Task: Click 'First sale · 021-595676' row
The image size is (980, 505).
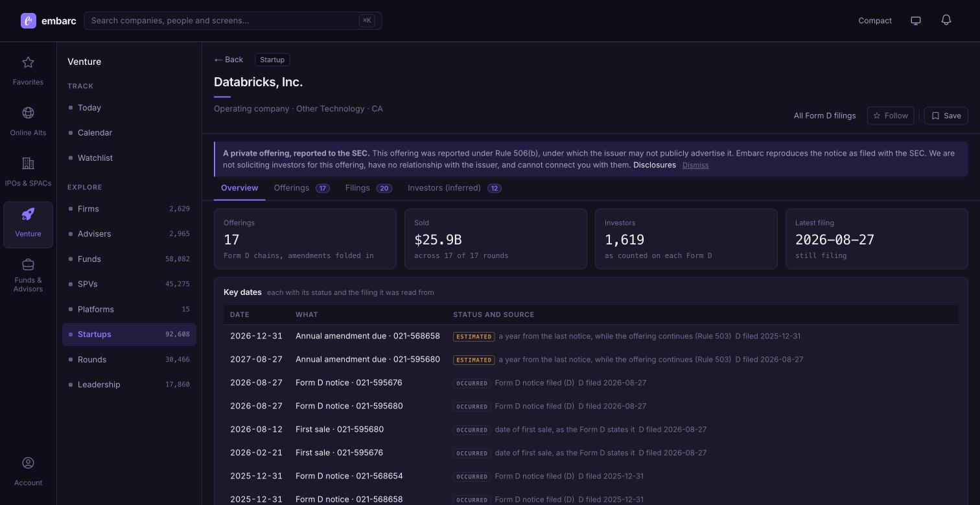Action: [591, 453]
